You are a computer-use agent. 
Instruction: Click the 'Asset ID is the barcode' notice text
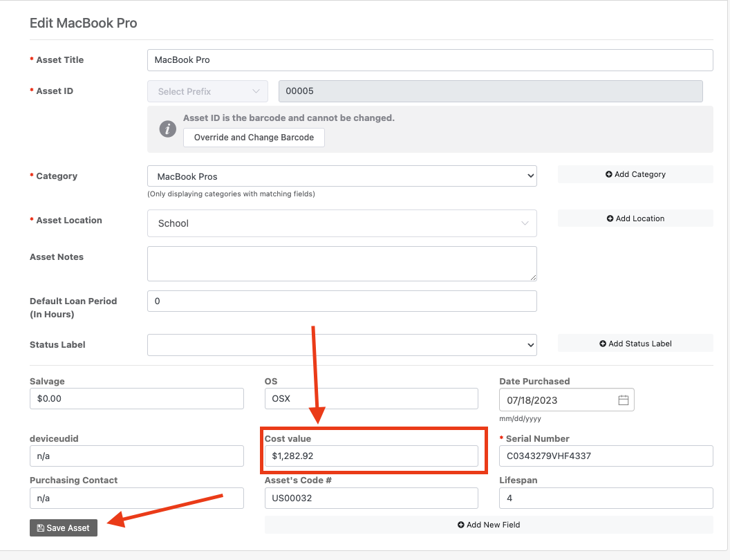pos(289,118)
